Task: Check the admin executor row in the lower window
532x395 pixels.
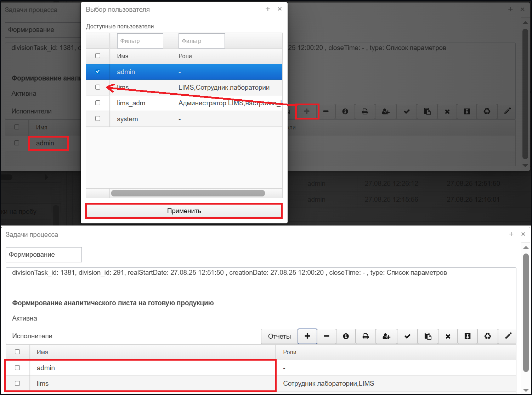Action: click(17, 368)
